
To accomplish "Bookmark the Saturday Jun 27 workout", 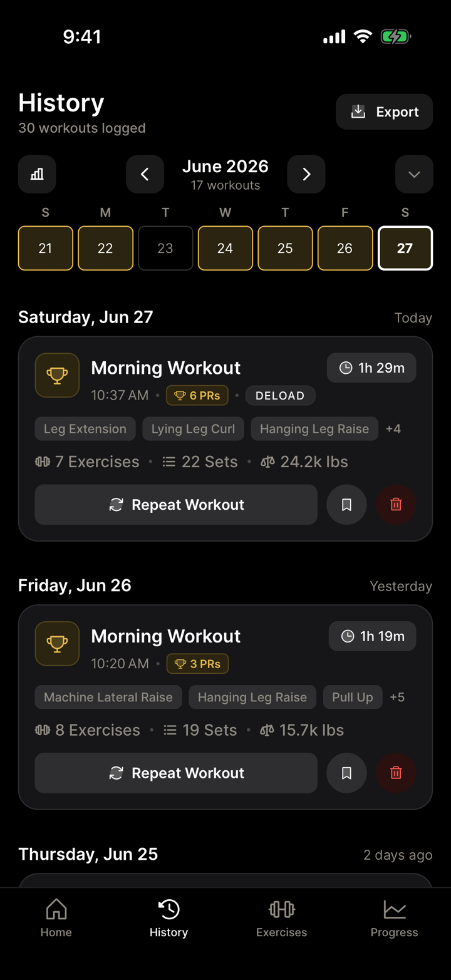I will [346, 505].
